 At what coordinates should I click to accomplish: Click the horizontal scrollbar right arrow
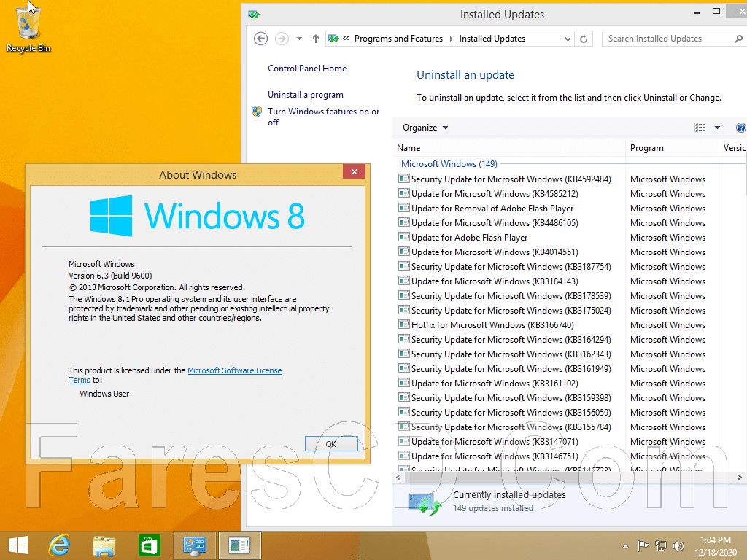point(740,477)
